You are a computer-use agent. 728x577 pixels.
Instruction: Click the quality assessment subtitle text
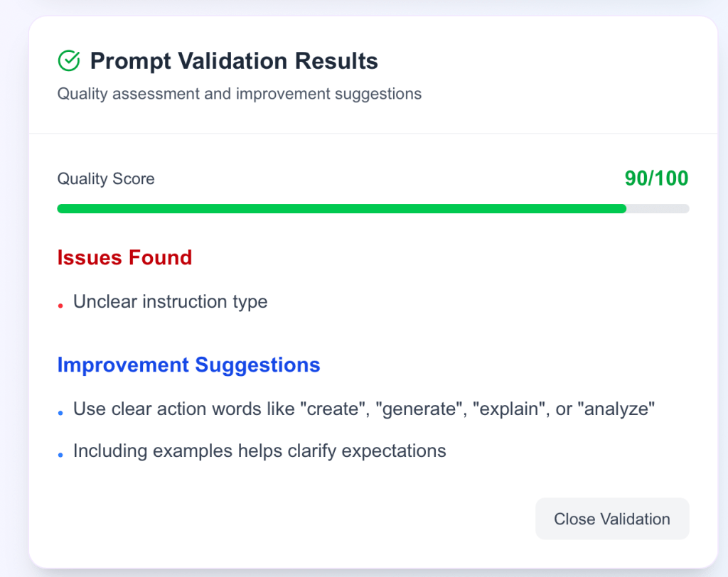tap(240, 94)
